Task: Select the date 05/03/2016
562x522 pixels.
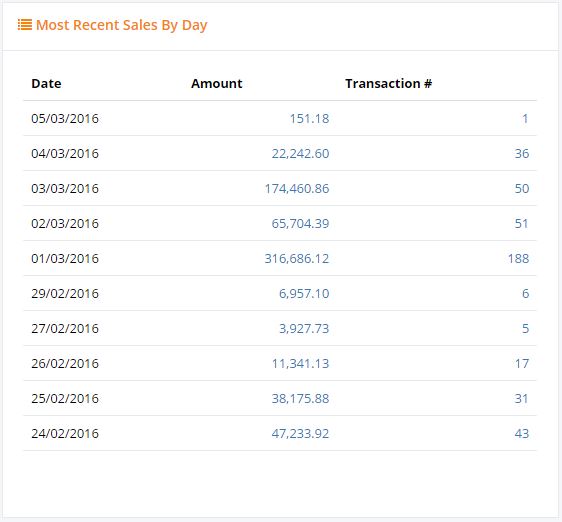Action: point(65,119)
